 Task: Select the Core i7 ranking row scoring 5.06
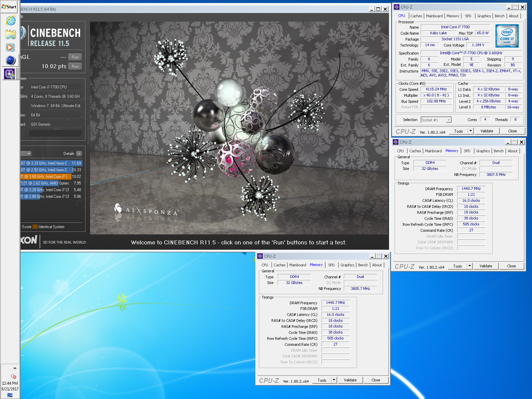pyautogui.click(x=52, y=197)
